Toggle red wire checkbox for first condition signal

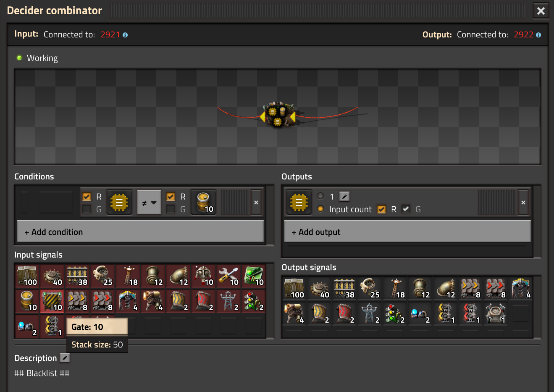pyautogui.click(x=87, y=196)
